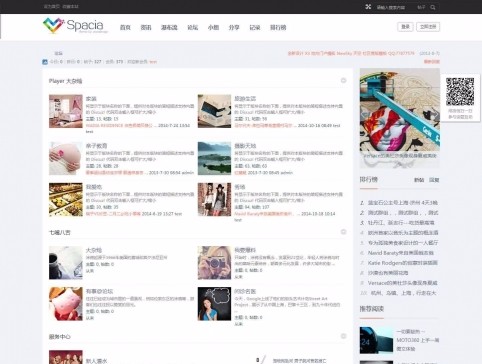Screen dimensions: 482x364
Task: Open the 问诊名医 forum title
Action: pyautogui.click(x=245, y=291)
